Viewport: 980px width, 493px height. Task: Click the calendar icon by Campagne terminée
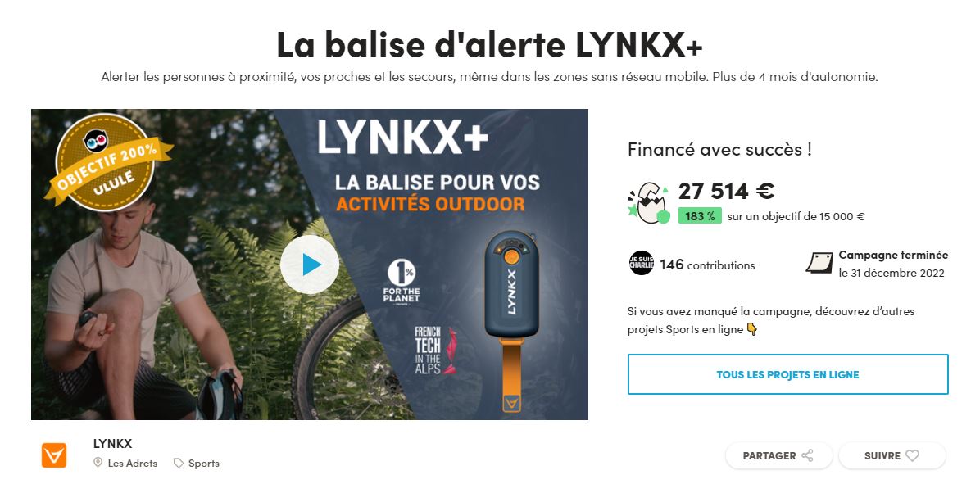coord(819,263)
